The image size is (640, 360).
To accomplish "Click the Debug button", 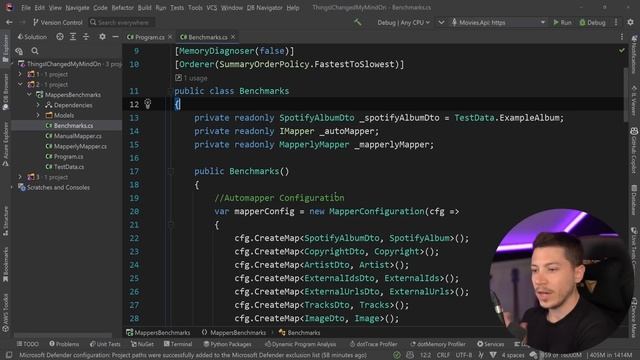I will coord(592,22).
